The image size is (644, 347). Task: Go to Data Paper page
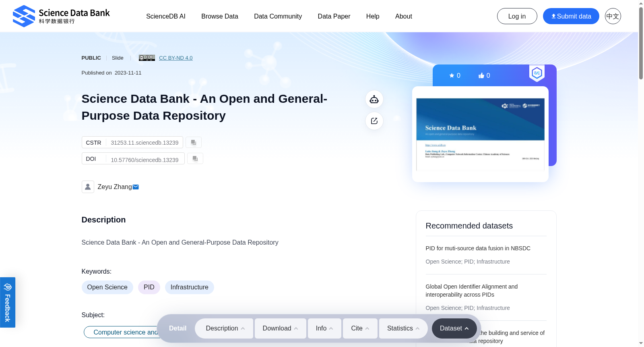coord(334,17)
